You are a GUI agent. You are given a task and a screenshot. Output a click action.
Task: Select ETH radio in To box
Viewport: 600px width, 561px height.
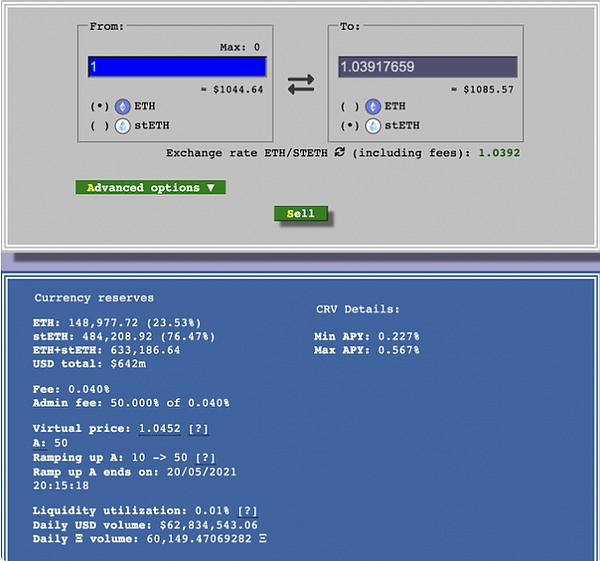[x=350, y=106]
